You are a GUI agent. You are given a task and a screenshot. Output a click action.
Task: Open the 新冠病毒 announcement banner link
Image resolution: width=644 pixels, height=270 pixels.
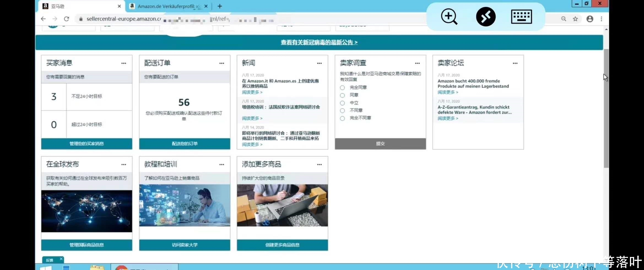(319, 42)
